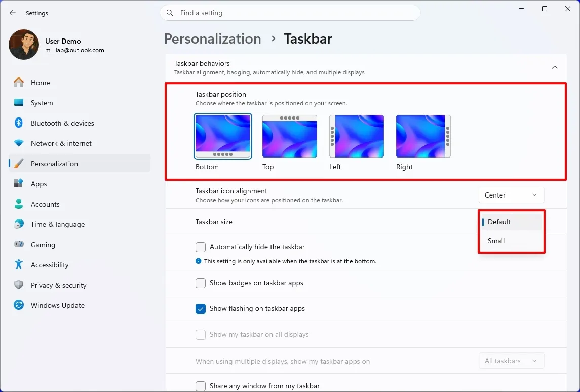Click the back arrow icon
Screen dimensions: 580x392
coord(13,13)
